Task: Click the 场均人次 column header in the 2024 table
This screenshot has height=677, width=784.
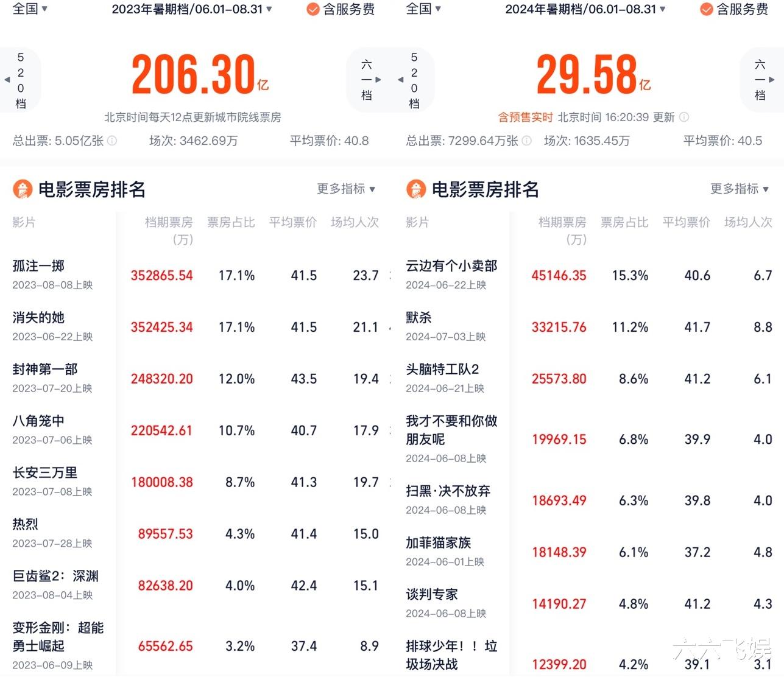Action: click(748, 222)
